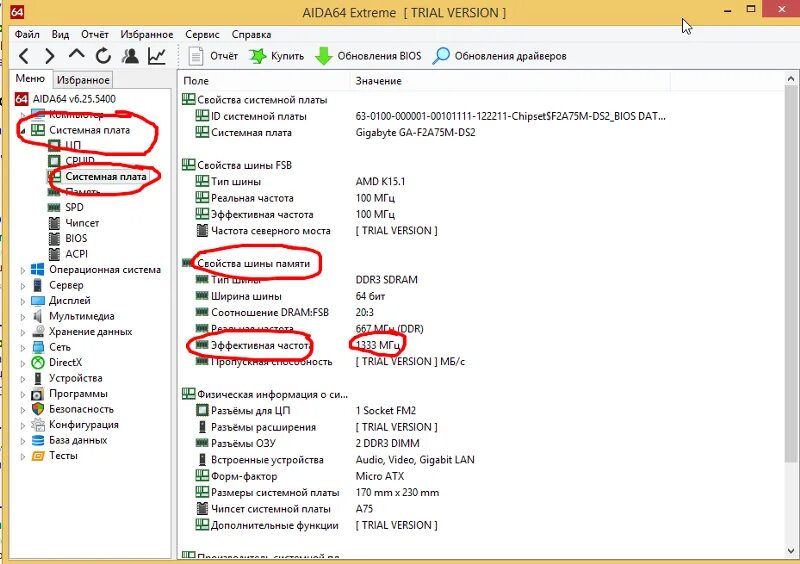Click the Хранение данных disk icon
This screenshot has height=564, width=800.
click(38, 331)
